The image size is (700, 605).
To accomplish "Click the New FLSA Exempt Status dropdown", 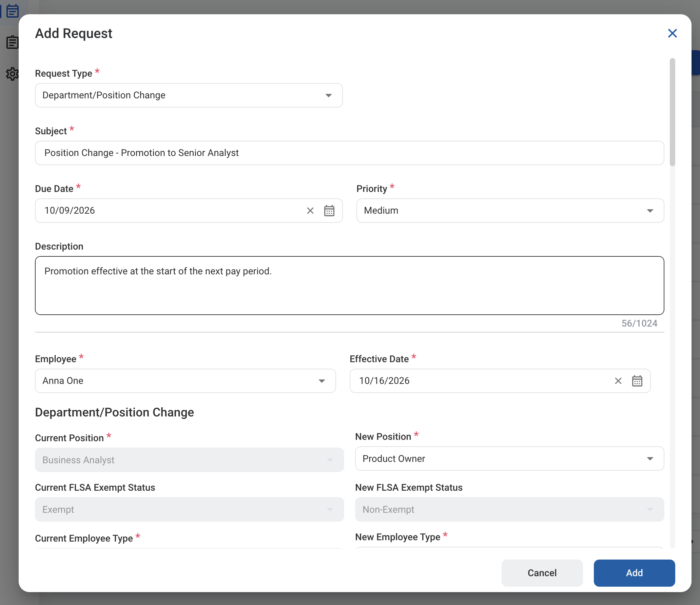I will coord(509,509).
